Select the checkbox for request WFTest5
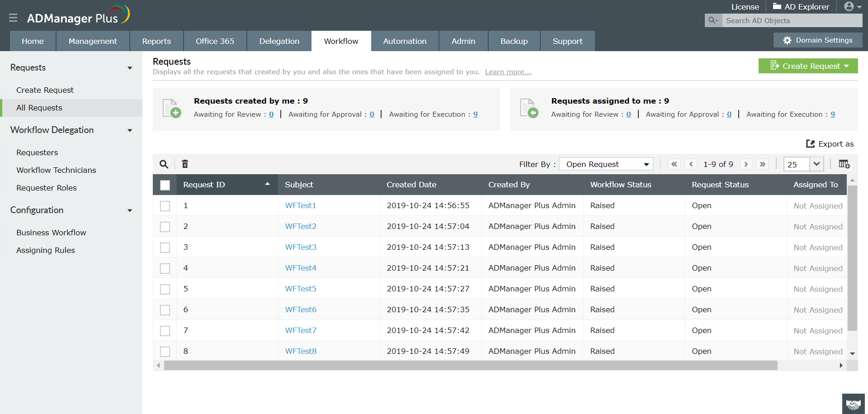This screenshot has height=414, width=868. 165,289
